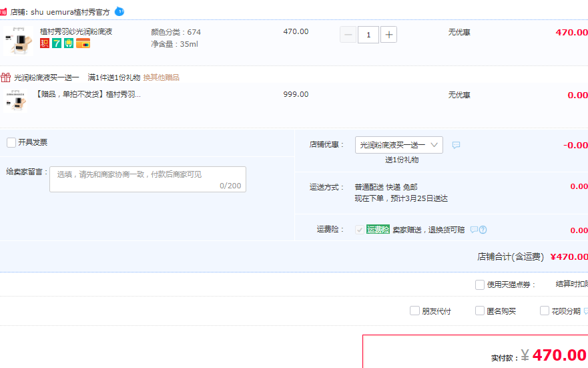Open the 植村秀羽纱光润粉底液 product link
588x368 pixels.
(x=76, y=31)
